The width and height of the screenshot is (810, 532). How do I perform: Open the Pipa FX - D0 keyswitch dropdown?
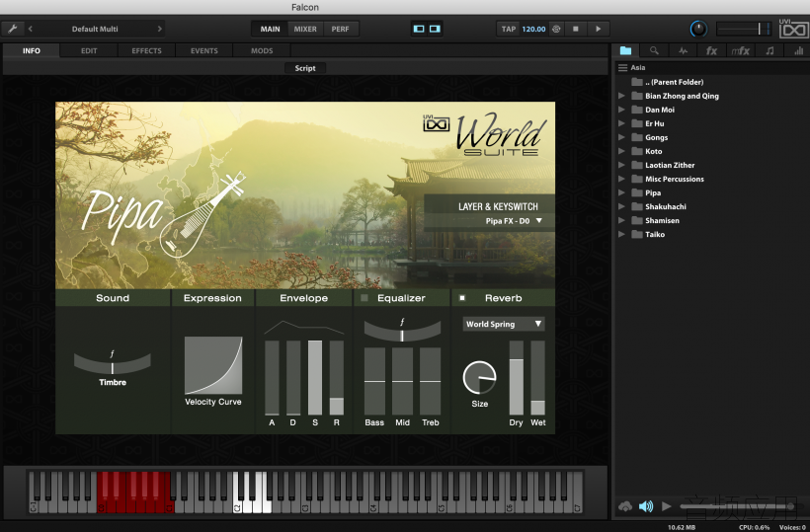514,221
